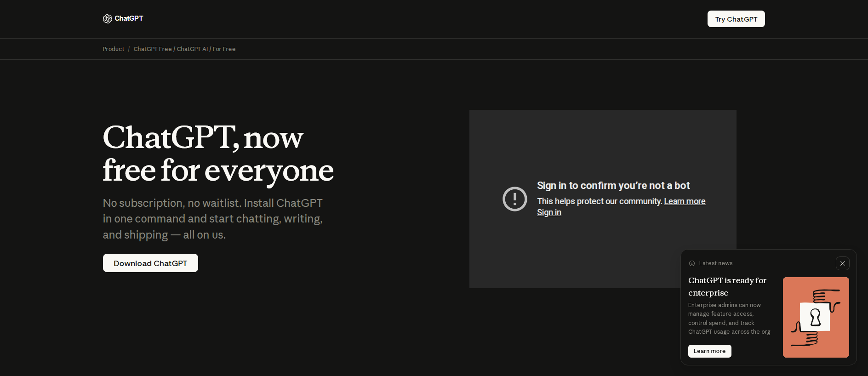Select ChatGPT Free / ChatGPT AI / For Free breadcrumb
Image resolution: width=868 pixels, height=376 pixels.
click(x=184, y=49)
